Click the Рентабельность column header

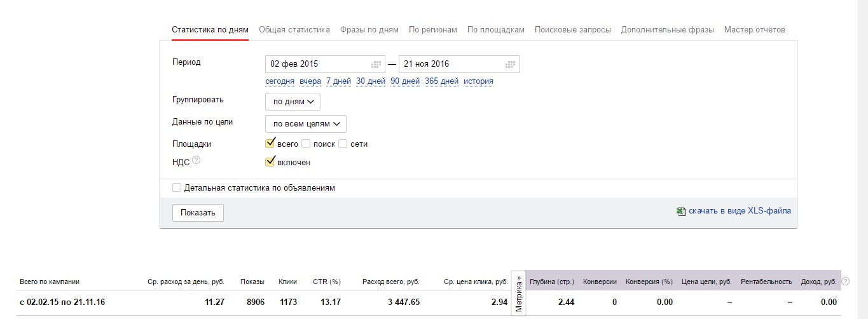[x=766, y=282]
